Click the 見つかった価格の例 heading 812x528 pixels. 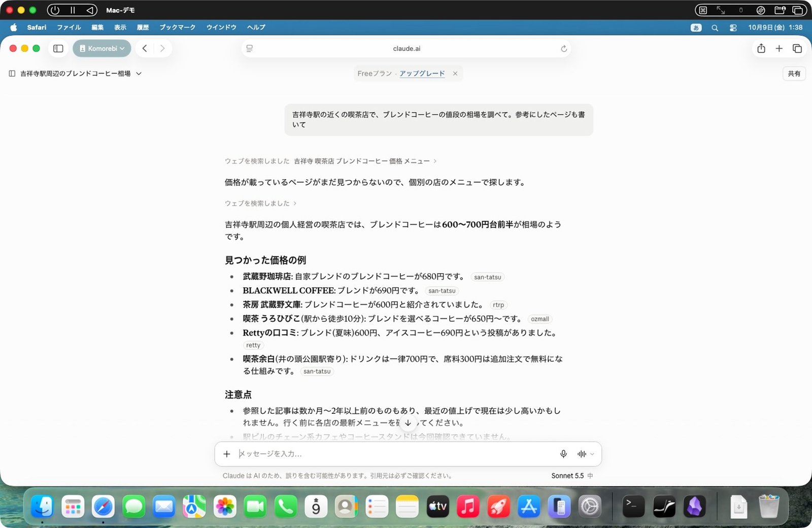[265, 260]
